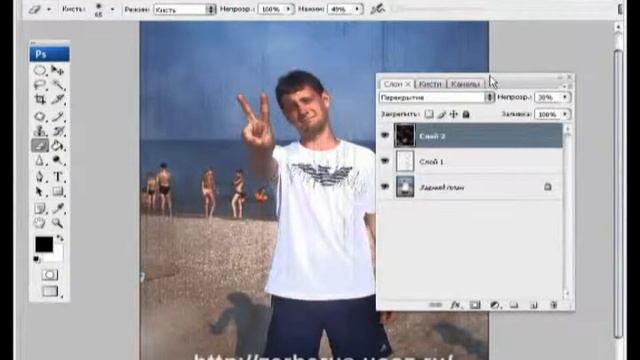The image size is (640, 360).
Task: Select the Brush tool in toolbox
Action: (58, 116)
